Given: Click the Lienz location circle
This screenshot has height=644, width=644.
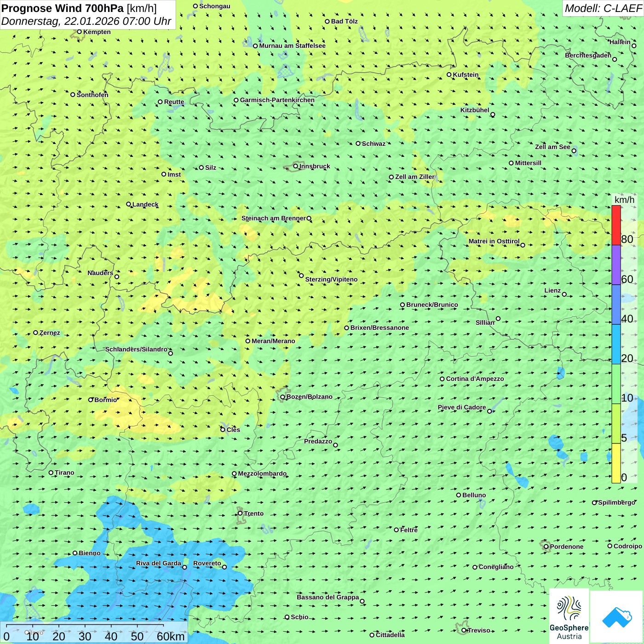Looking at the screenshot, I should tap(564, 294).
